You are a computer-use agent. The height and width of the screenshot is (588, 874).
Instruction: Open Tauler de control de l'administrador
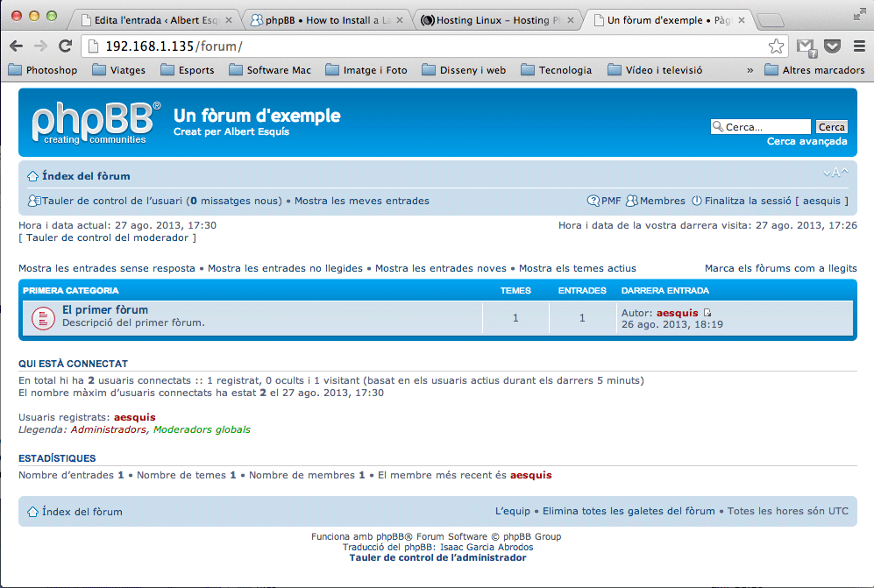437,557
